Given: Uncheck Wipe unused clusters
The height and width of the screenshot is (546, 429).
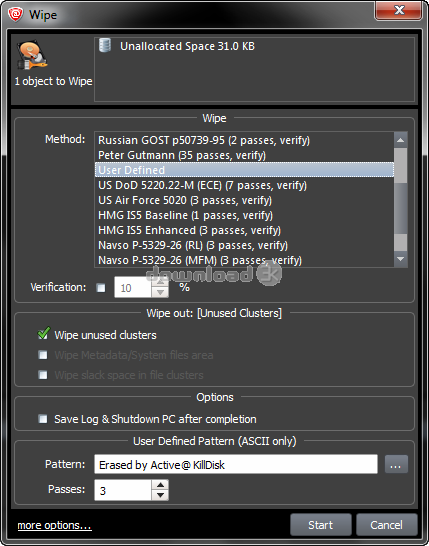Looking at the screenshot, I should tap(43, 334).
